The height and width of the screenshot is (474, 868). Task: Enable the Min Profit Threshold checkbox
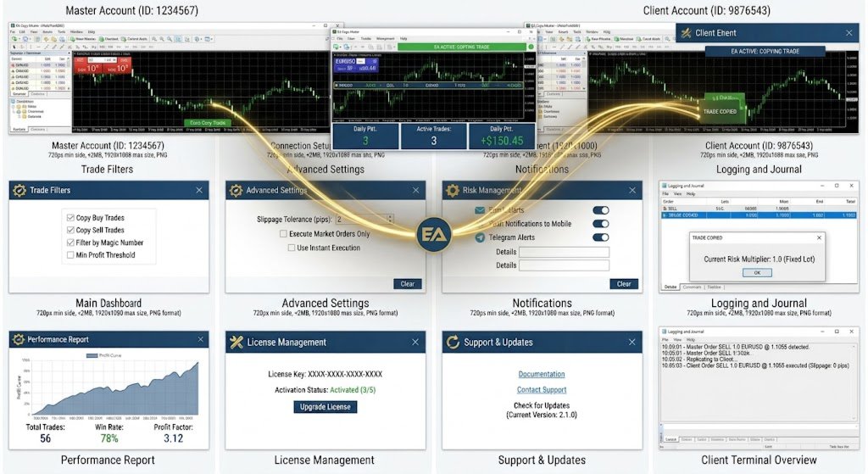(x=70, y=255)
